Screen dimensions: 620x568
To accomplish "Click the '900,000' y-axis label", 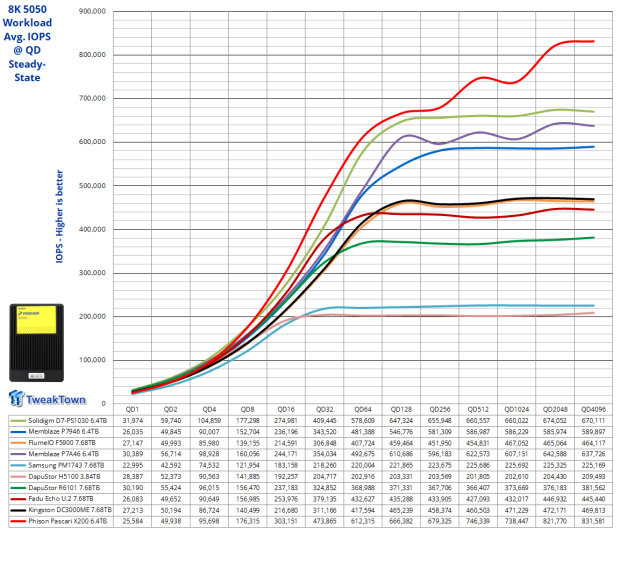I will tap(92, 11).
